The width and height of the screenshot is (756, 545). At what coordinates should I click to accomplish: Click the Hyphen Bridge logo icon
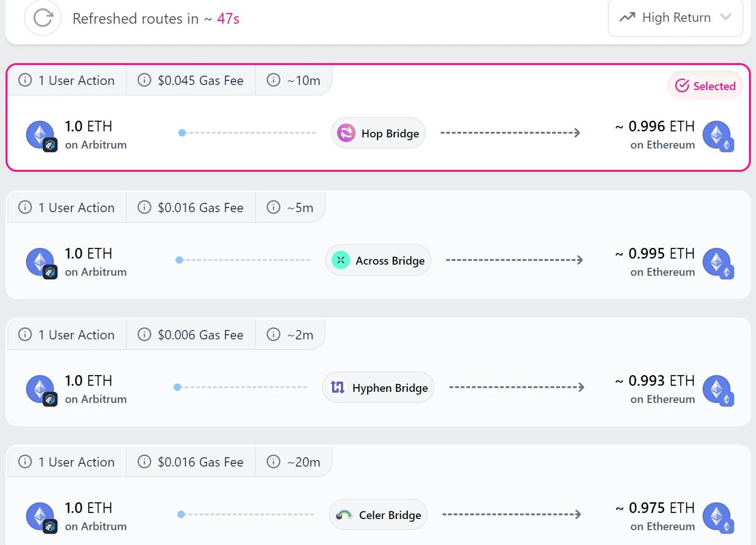click(x=338, y=387)
